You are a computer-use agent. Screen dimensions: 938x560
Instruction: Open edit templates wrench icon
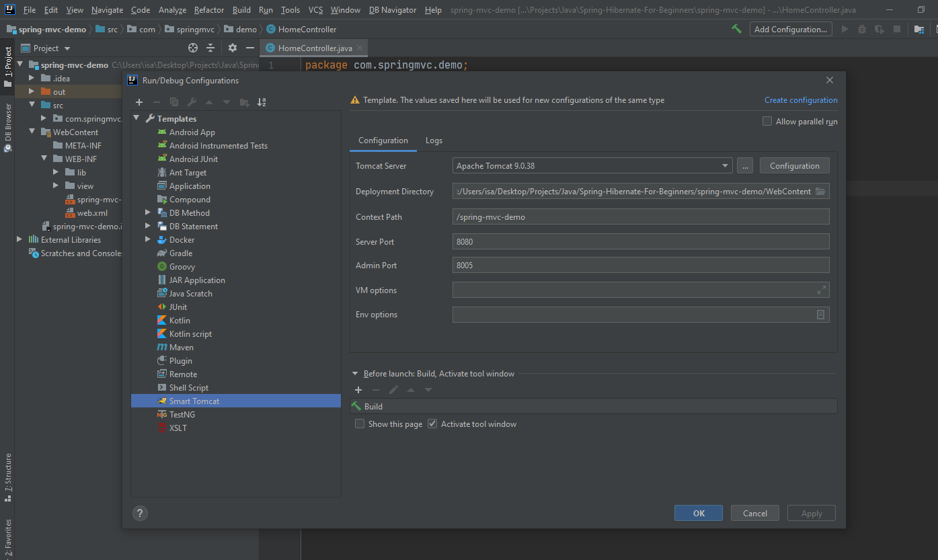click(x=192, y=102)
